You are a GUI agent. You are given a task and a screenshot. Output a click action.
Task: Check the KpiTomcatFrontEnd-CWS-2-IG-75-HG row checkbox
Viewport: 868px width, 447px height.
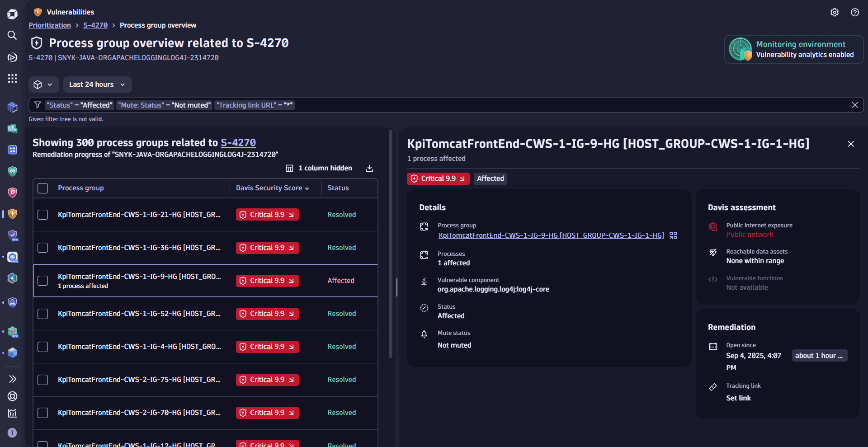click(x=43, y=380)
